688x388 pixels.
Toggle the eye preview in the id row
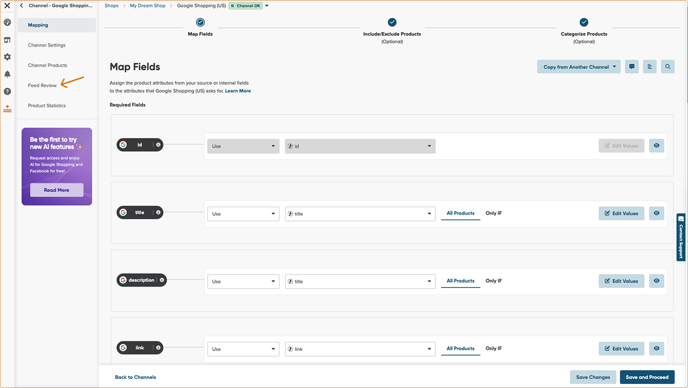656,146
